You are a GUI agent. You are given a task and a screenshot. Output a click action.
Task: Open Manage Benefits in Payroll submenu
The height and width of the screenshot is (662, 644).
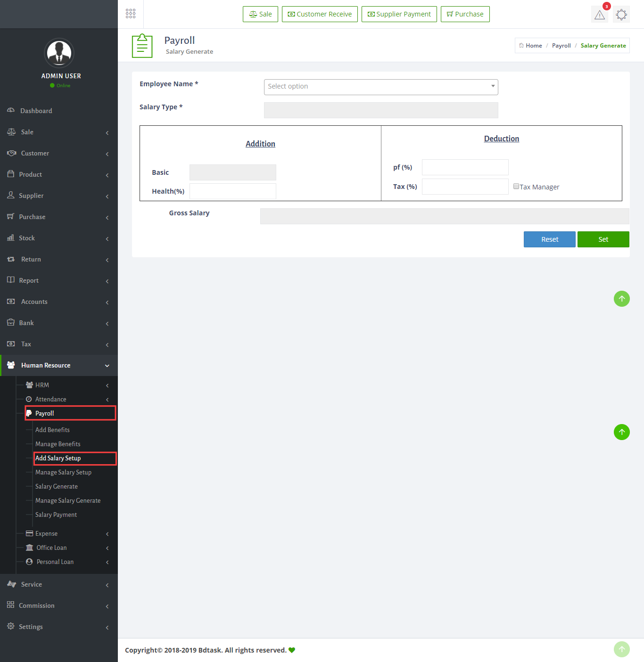(58, 444)
